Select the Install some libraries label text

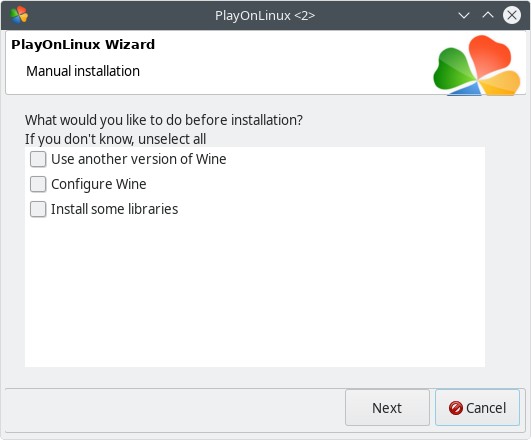[x=114, y=209]
